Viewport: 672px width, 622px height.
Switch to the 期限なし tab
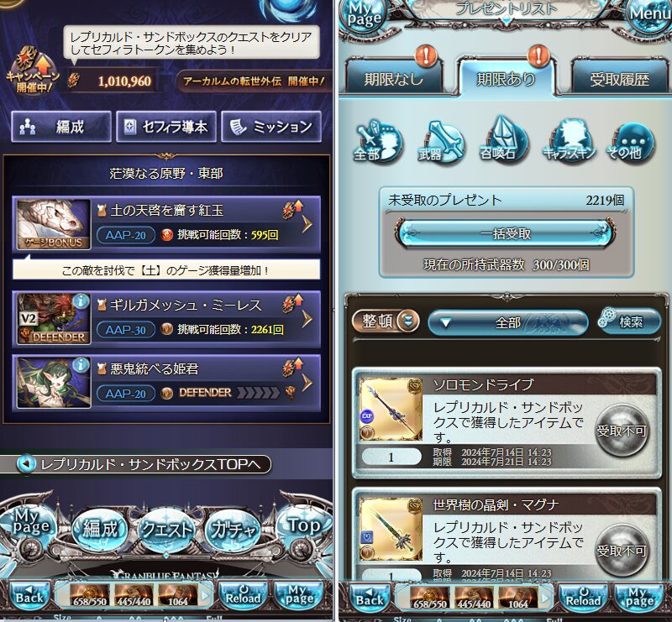394,77
